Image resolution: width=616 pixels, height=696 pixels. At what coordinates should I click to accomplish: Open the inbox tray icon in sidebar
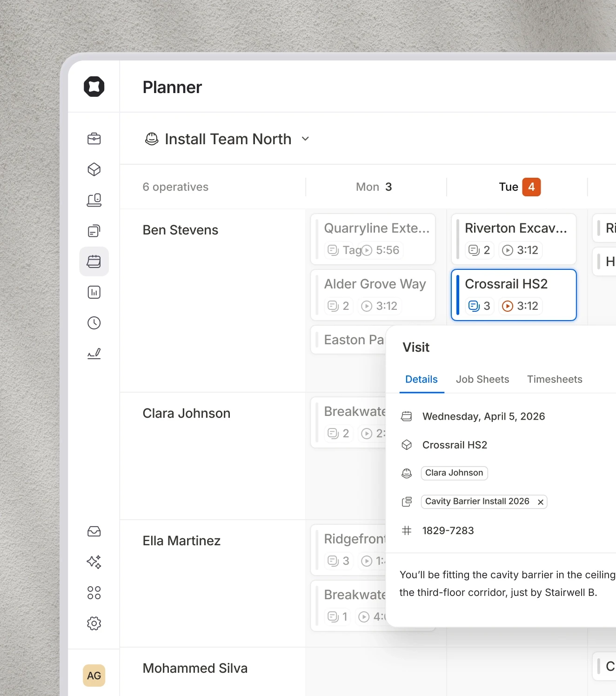(94, 531)
